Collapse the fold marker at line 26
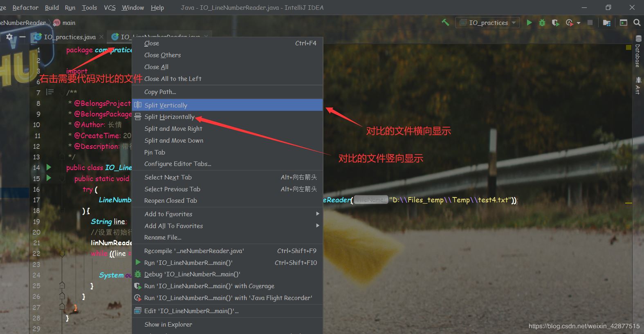This screenshot has height=334, width=644. [x=62, y=296]
